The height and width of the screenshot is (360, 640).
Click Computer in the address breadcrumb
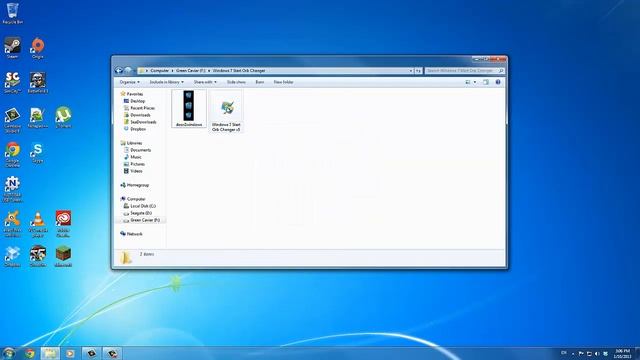pos(159,71)
